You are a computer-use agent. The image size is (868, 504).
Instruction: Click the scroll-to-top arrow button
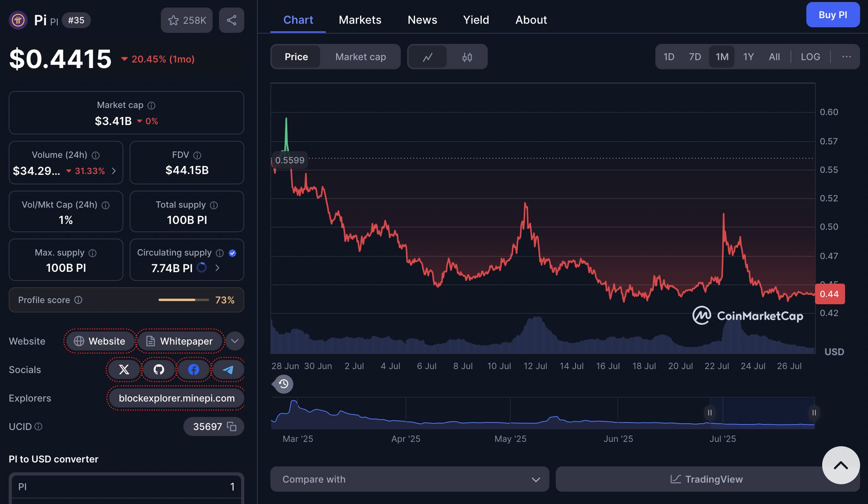click(841, 465)
